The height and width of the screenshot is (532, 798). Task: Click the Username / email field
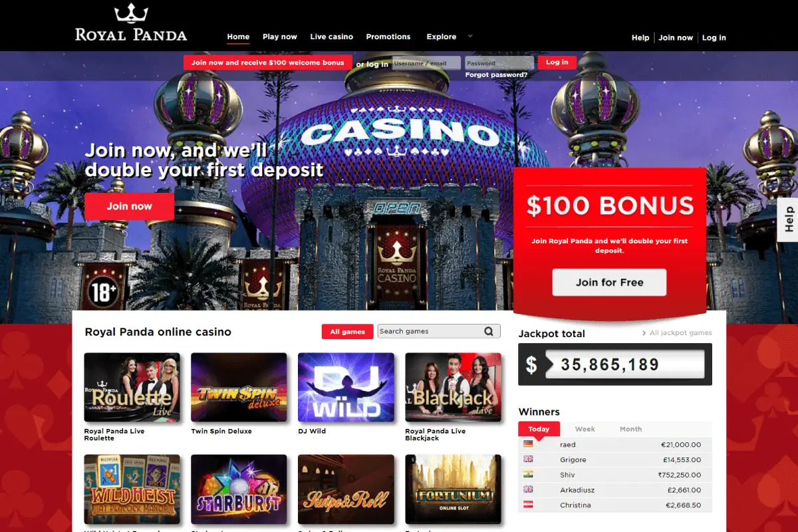click(x=426, y=63)
